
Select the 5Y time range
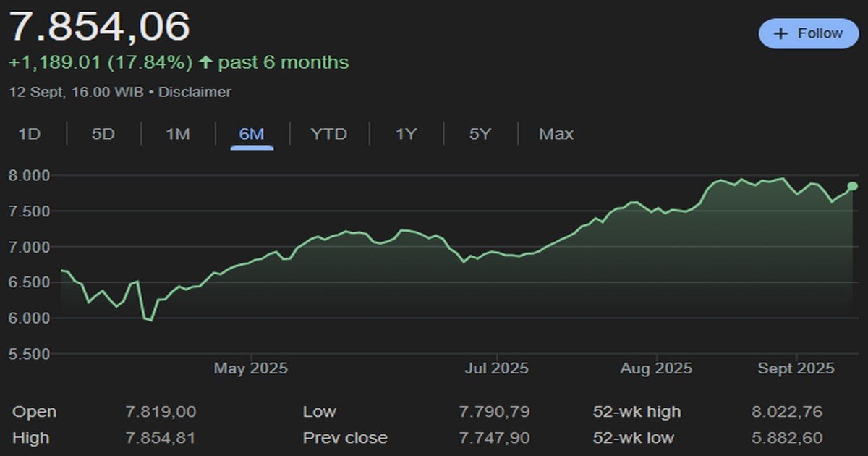pyautogui.click(x=480, y=134)
